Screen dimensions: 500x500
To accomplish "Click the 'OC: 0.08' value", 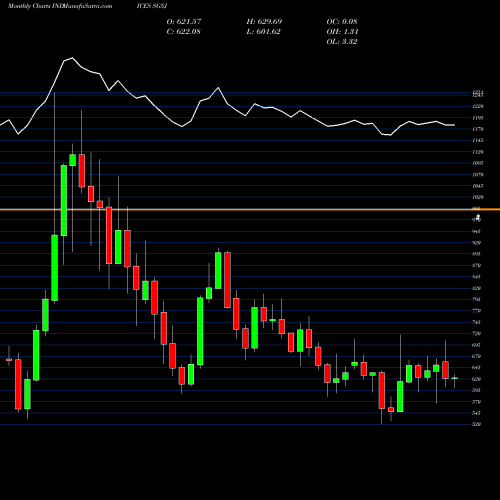I will tap(342, 22).
